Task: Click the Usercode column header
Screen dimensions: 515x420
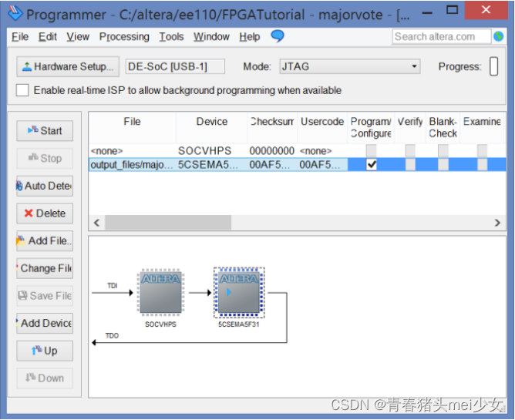Action: tap(322, 127)
